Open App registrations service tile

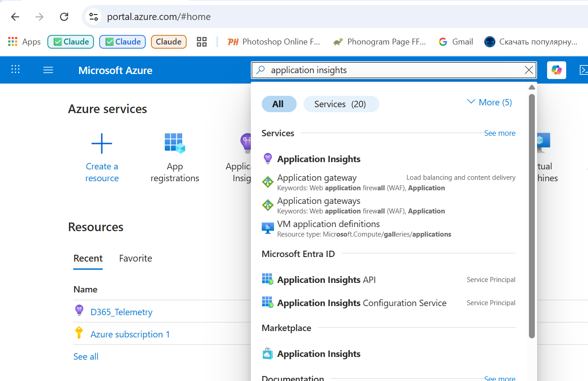coord(175,158)
